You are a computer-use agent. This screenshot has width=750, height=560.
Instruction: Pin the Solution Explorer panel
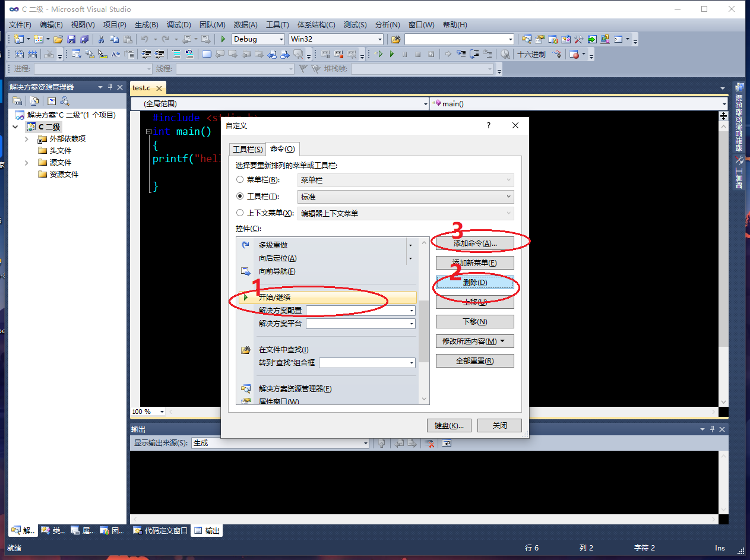[x=110, y=87]
